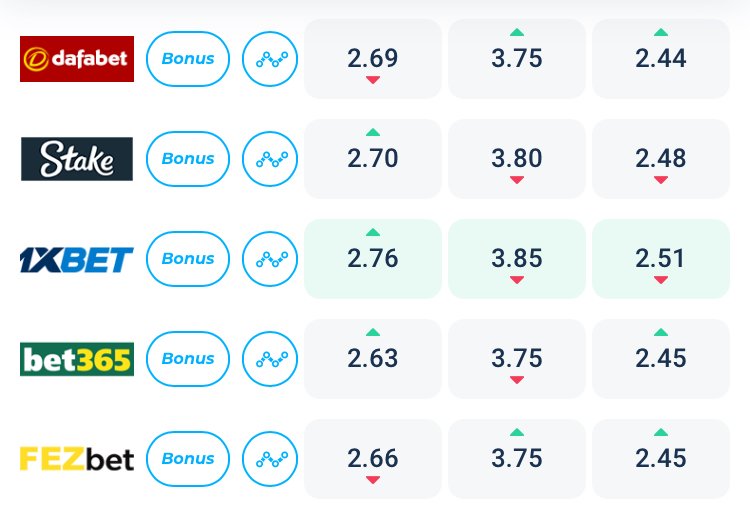Screen dimensions: 750x514
Task: Select the 2.76 odds at 1XBET
Action: coord(373,259)
